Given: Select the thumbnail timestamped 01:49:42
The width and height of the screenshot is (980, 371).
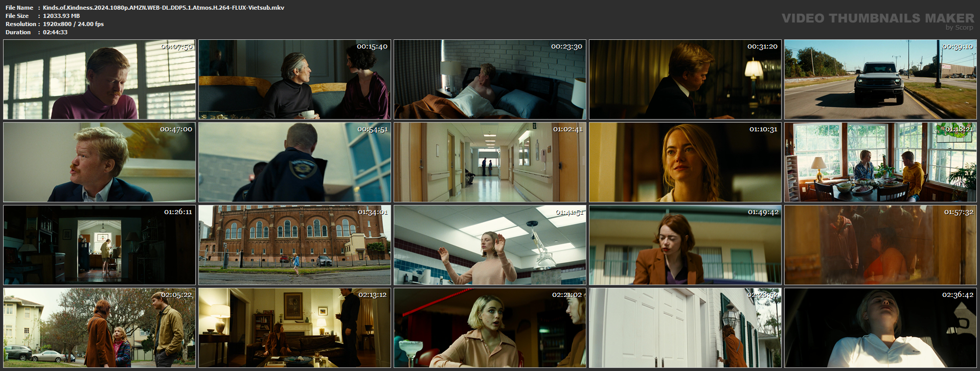Looking at the screenshot, I should [685, 245].
